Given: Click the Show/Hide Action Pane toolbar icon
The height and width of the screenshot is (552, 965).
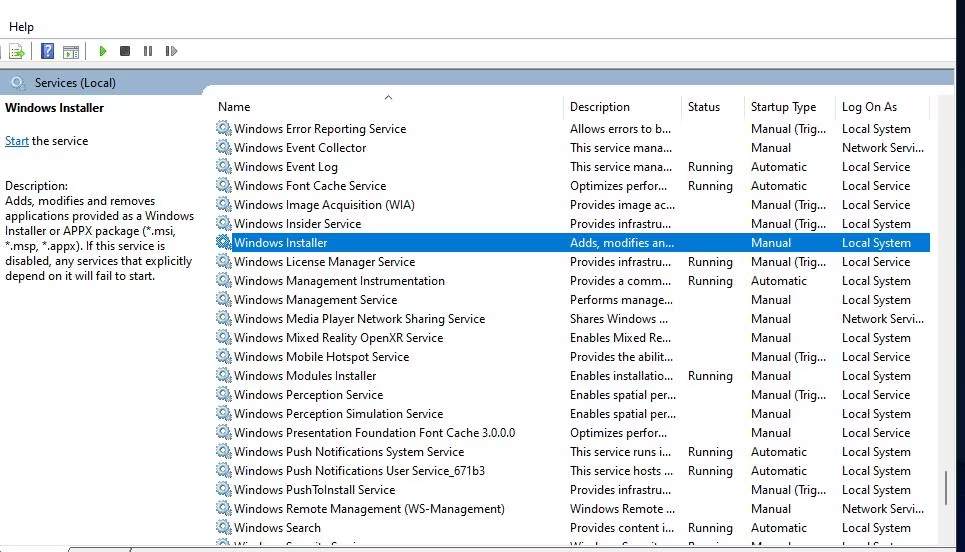Looking at the screenshot, I should [x=71, y=52].
